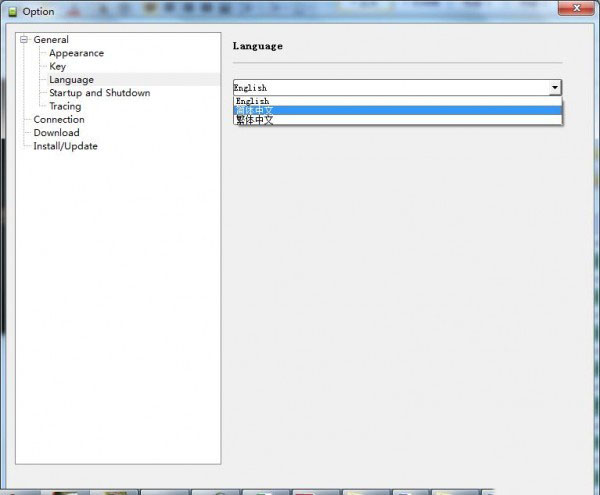The height and width of the screenshot is (495, 600).
Task: Open the Connection settings page
Action: pyautogui.click(x=59, y=119)
